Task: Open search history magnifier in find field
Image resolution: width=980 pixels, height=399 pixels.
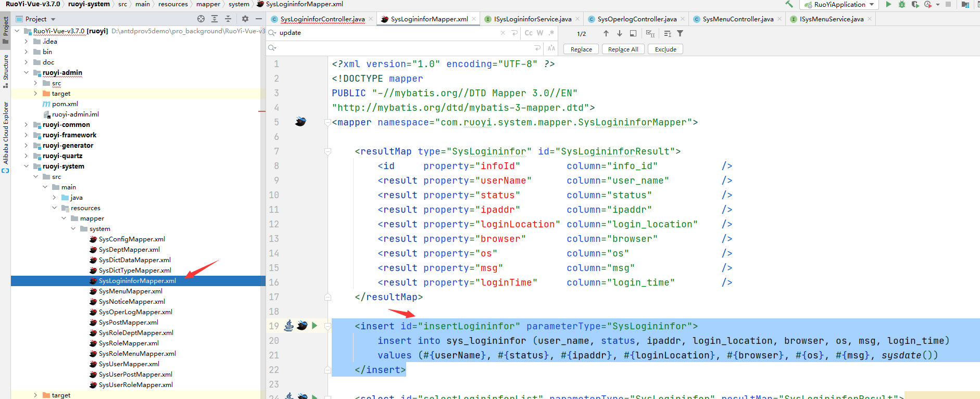Action: click(272, 33)
